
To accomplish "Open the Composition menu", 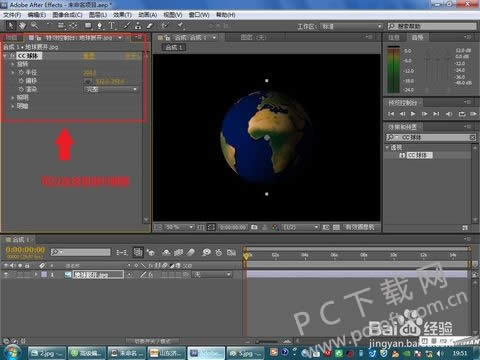I will [67, 15].
